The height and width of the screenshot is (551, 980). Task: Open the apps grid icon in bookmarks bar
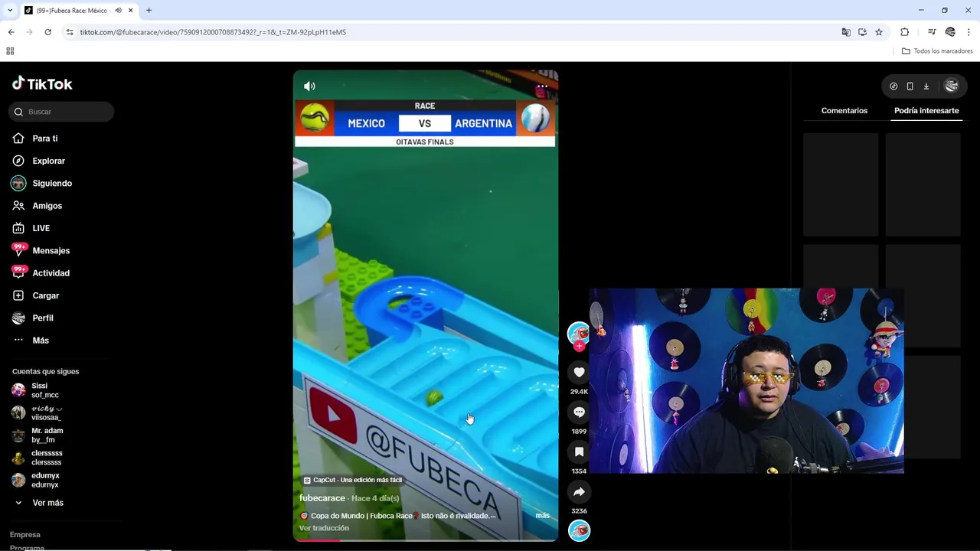click(10, 51)
